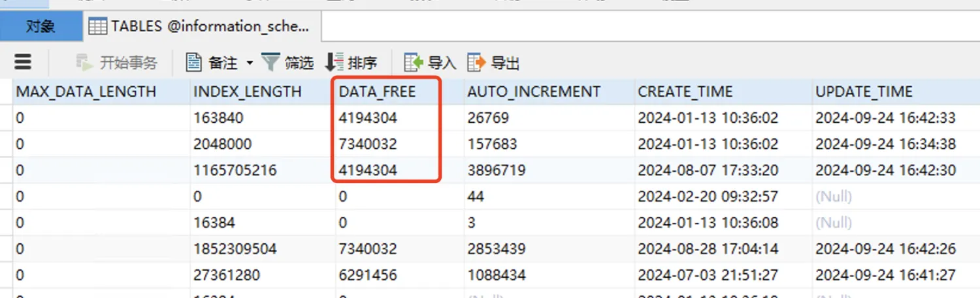
Task: Expand the Notes (备注) dropdown arrow
Action: (249, 63)
